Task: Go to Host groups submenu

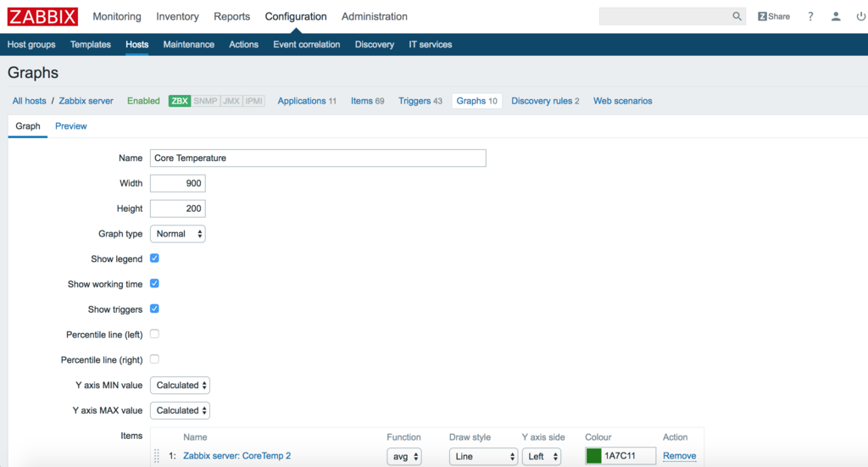Action: 31,44
